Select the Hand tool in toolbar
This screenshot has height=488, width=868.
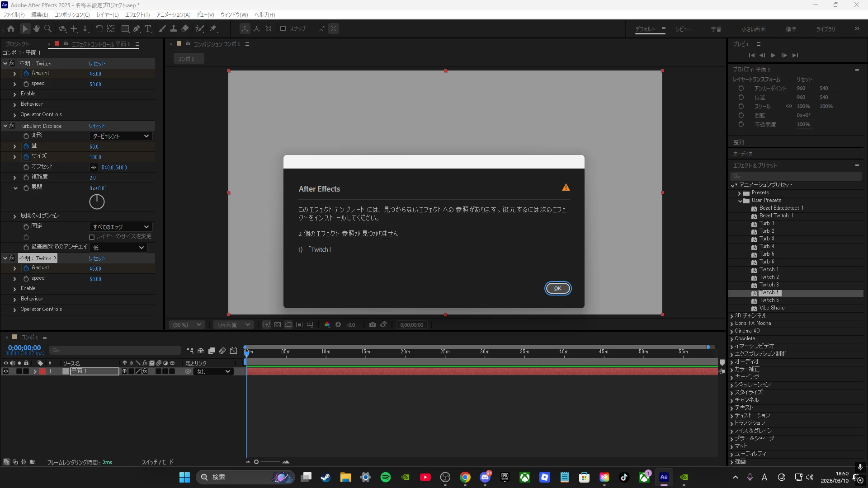[37, 29]
